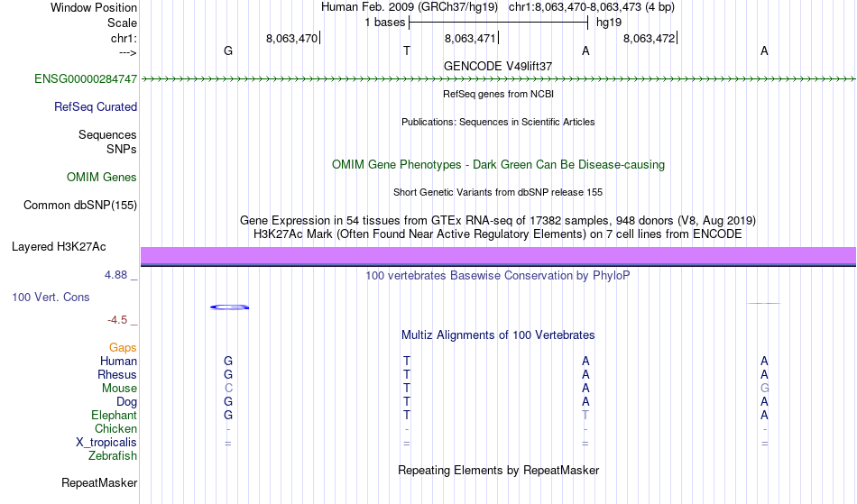
Task: Click Publications: Sequences in Scientific Articles title
Action: [498, 122]
